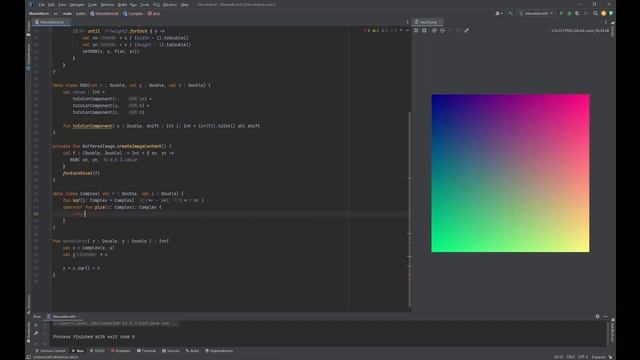Open the View menu
The width and height of the screenshot is (640, 360).
click(62, 4)
